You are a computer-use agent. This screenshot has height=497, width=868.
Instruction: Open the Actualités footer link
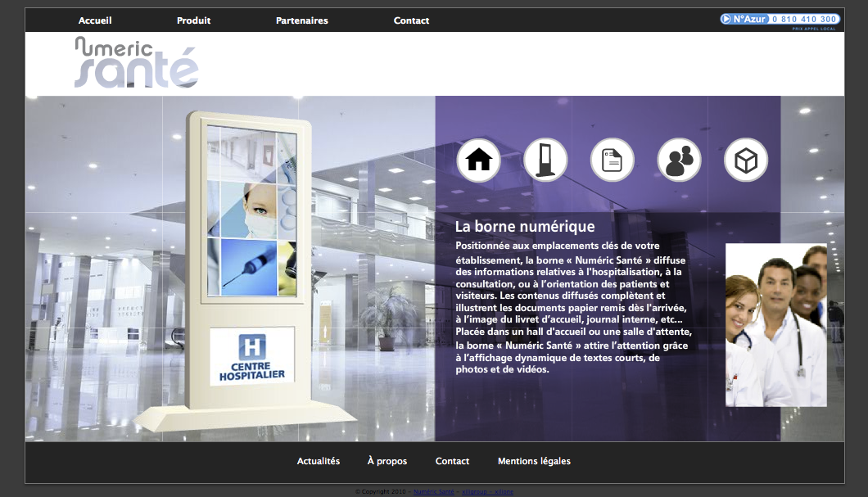point(319,461)
